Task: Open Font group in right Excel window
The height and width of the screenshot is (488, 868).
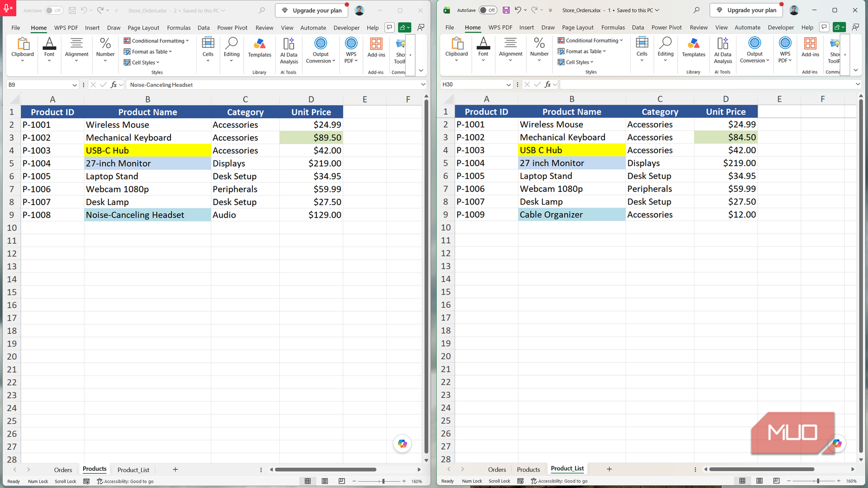Action: point(483,49)
